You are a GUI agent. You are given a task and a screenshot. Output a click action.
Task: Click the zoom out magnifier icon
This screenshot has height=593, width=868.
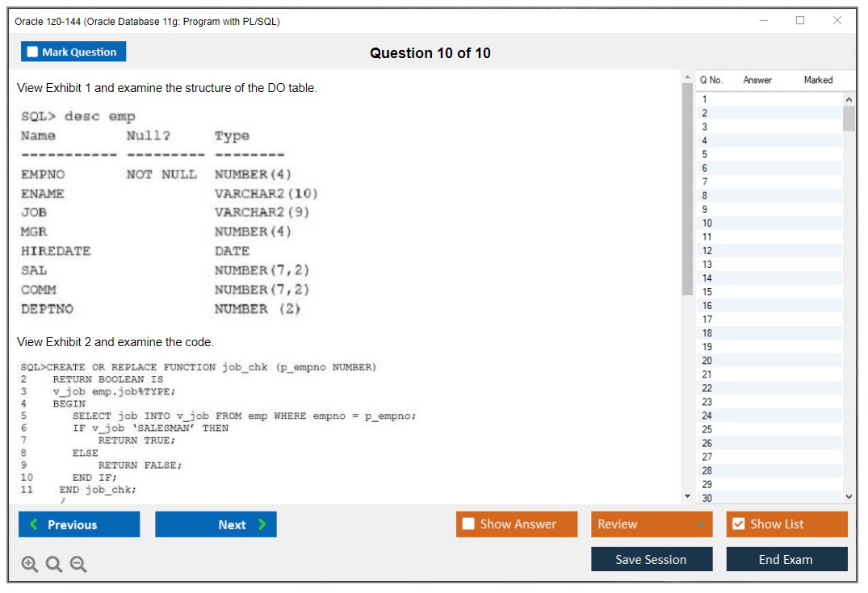[x=78, y=565]
